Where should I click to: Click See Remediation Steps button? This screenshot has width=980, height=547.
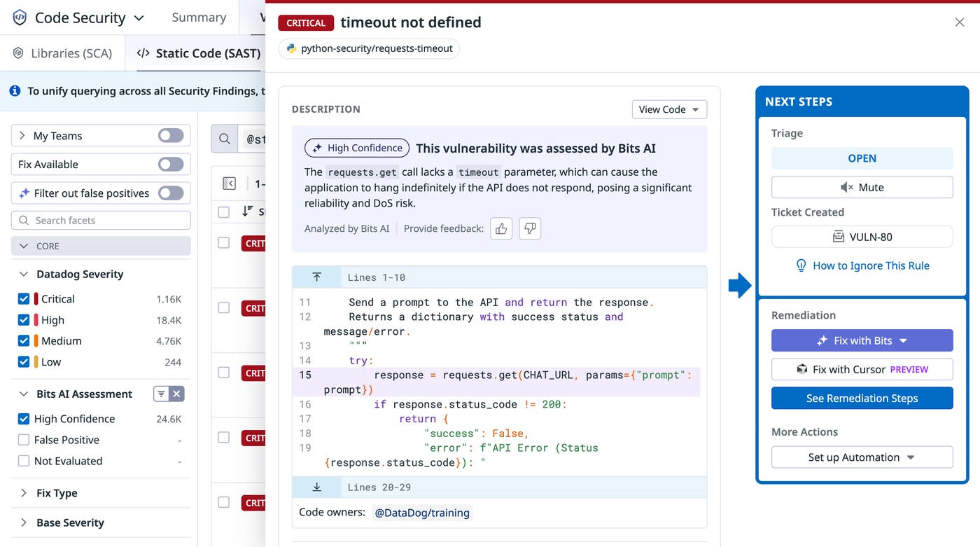(862, 398)
